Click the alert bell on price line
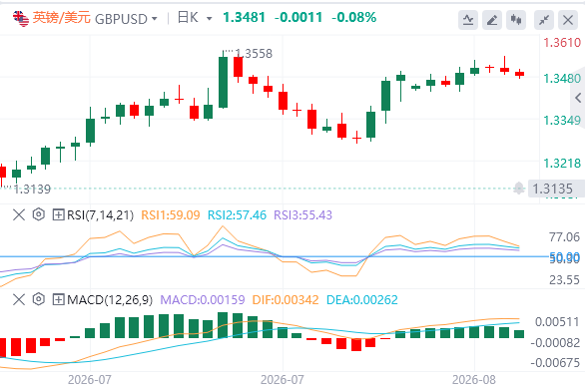The height and width of the screenshot is (392, 585). click(x=518, y=189)
